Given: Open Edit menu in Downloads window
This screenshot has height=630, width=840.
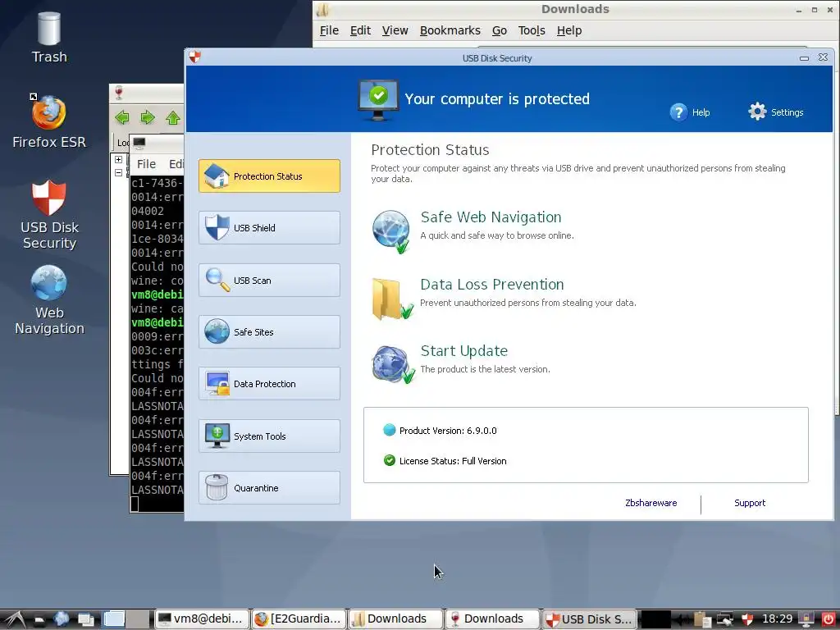Looking at the screenshot, I should 360,30.
